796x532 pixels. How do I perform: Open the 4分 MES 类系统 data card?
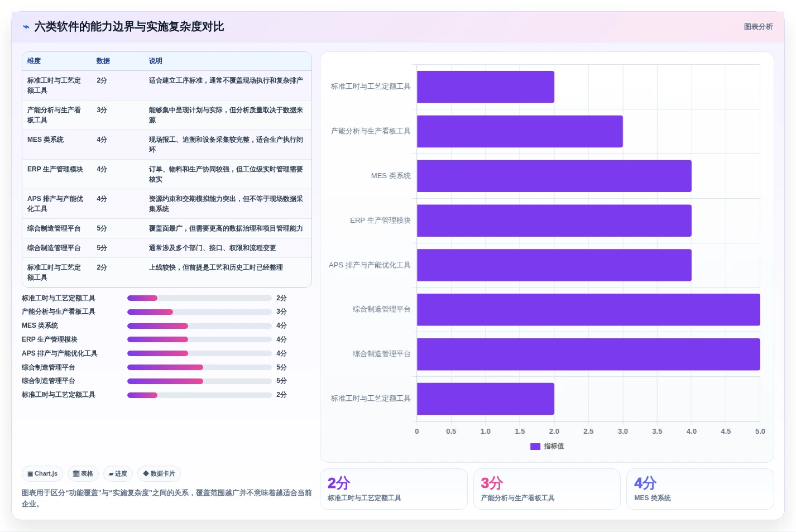click(x=700, y=489)
